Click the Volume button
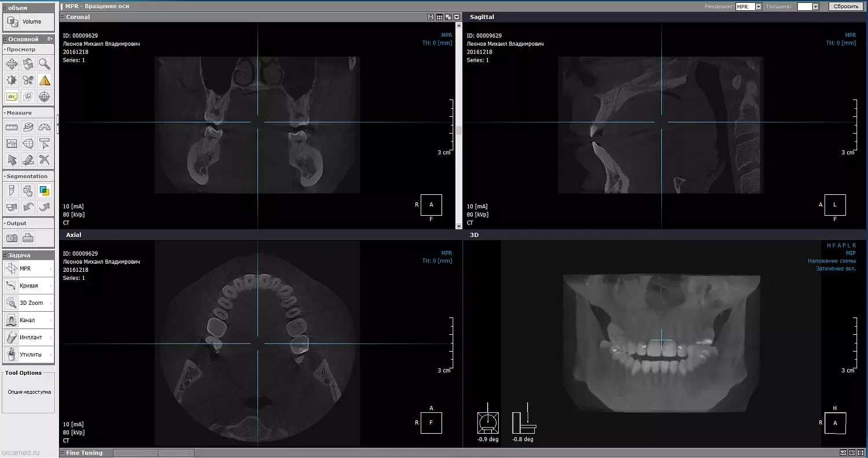The width and height of the screenshot is (868, 458). pos(28,22)
